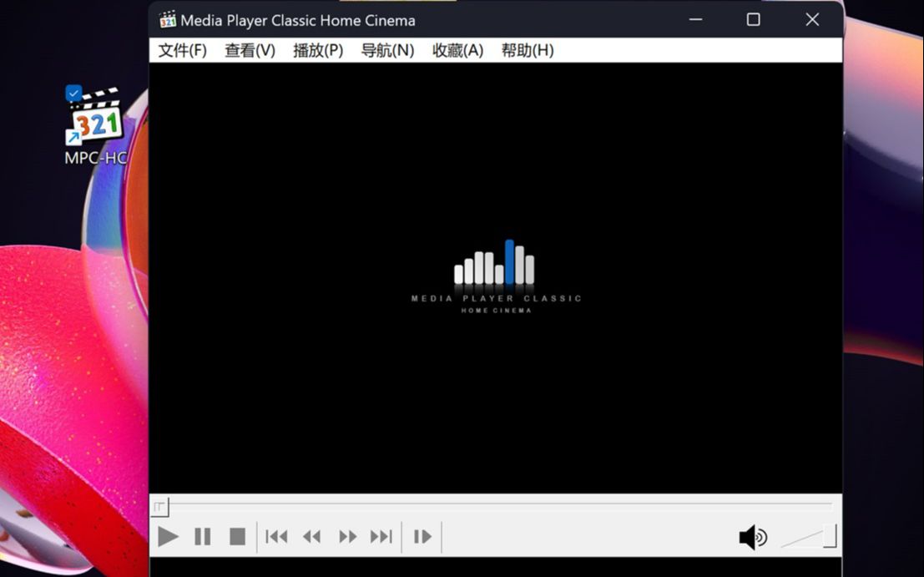This screenshot has height=577, width=924.
Task: Click the MPC-HC logo in video area
Action: [x=496, y=276]
